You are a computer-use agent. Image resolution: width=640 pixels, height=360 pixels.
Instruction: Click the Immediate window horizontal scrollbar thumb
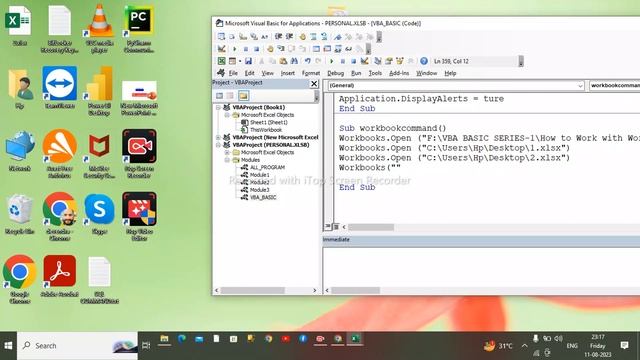(x=356, y=290)
